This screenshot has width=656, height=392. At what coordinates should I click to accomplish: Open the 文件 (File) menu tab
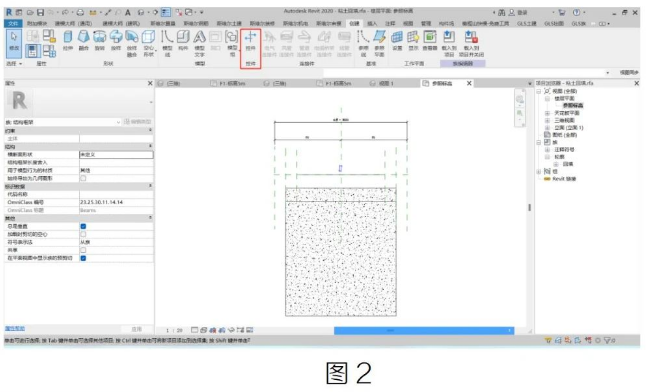13,23
